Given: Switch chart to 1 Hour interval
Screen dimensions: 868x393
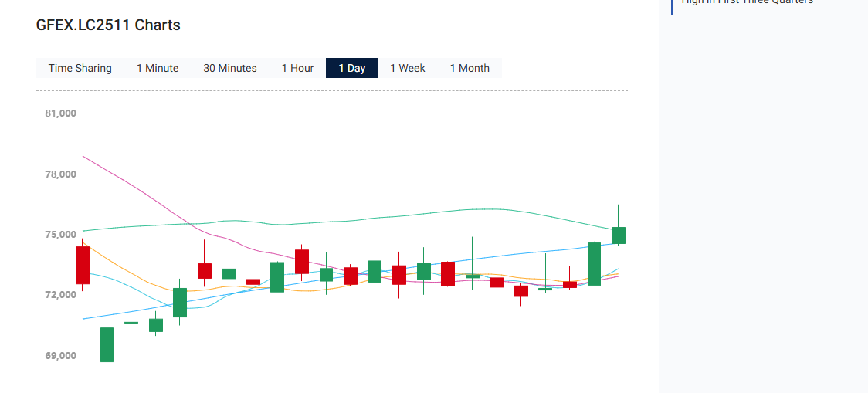Looking at the screenshot, I should (297, 68).
